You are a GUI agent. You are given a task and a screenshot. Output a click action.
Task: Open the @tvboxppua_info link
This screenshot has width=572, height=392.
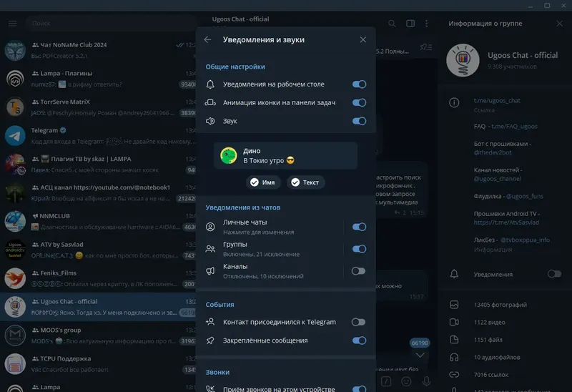click(525, 240)
